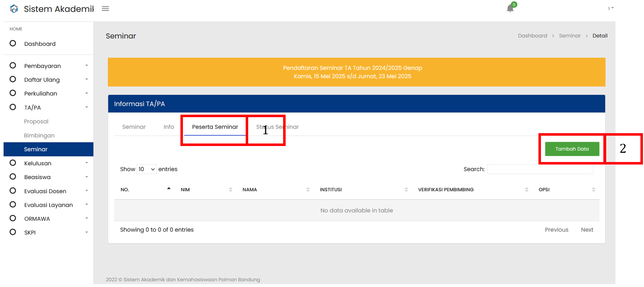Viewport: 644px width, 287px height.
Task: Switch to the Seminar tab
Action: click(134, 127)
